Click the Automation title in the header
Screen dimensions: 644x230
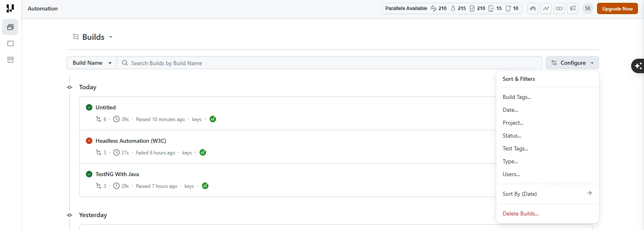pos(43,8)
